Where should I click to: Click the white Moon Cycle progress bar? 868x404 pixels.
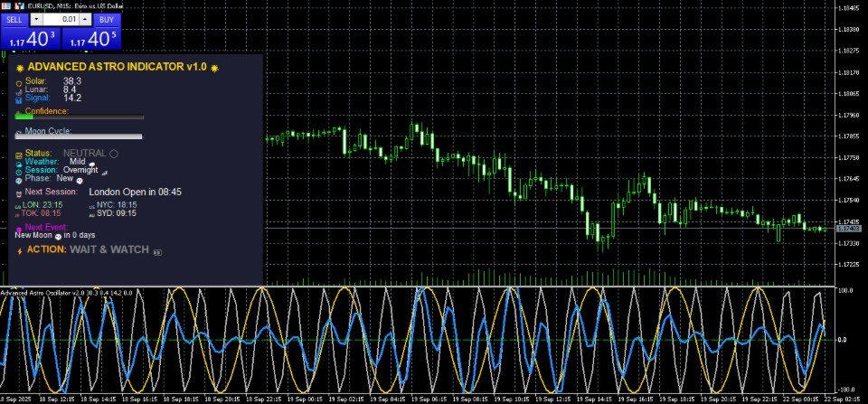click(x=79, y=136)
